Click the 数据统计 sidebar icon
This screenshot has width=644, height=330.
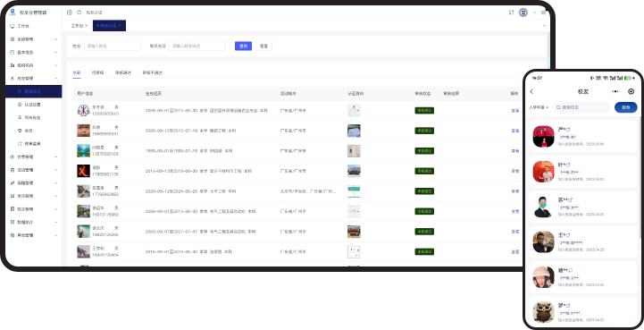[13, 222]
